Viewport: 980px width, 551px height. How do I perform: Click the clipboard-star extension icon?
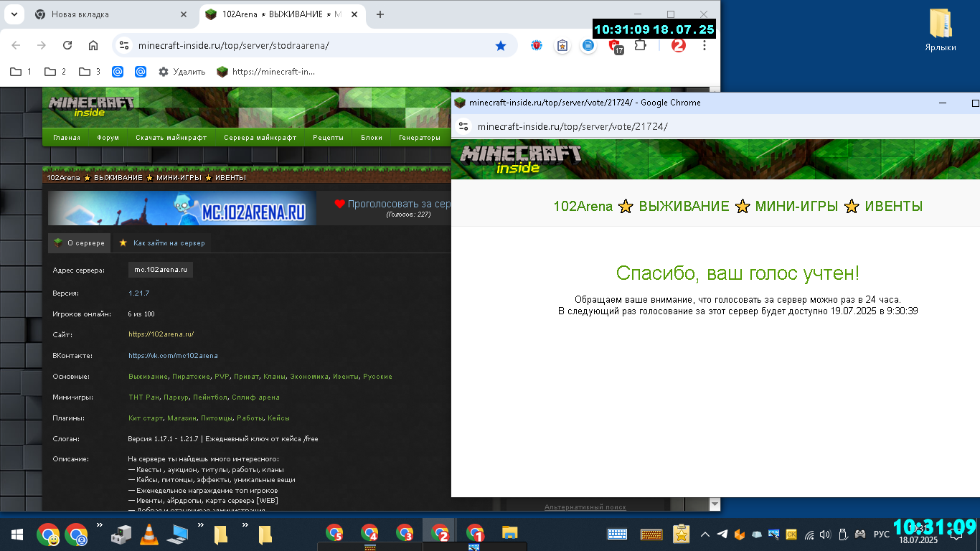(562, 45)
